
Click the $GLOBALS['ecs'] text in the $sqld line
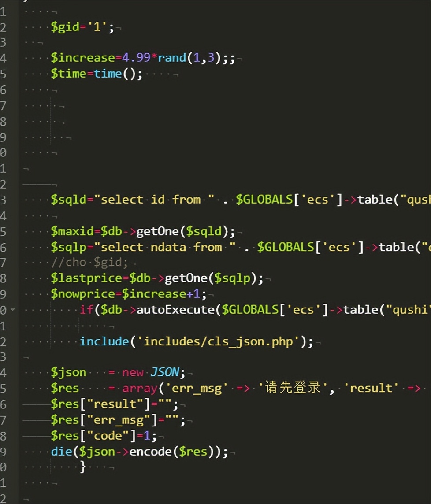pyautogui.click(x=289, y=200)
